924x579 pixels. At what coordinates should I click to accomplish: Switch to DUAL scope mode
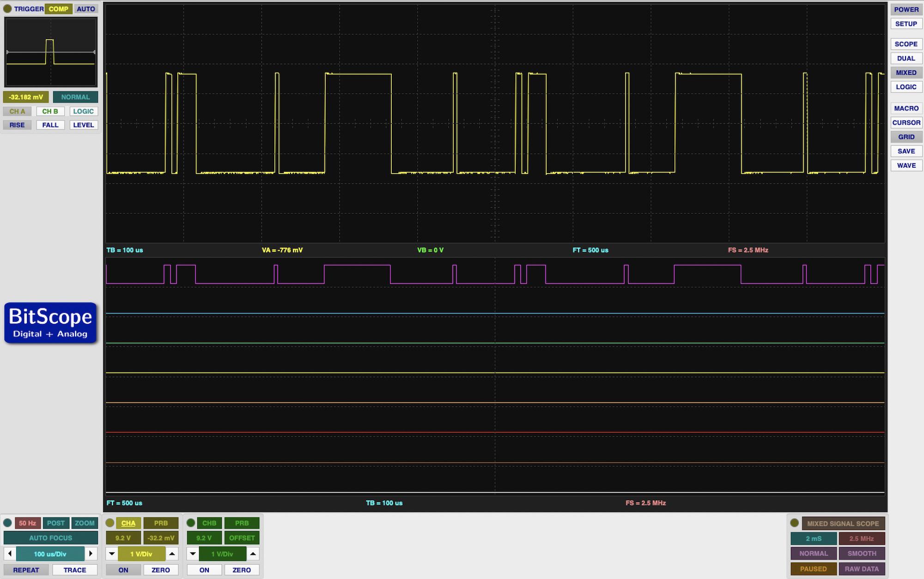click(x=906, y=58)
